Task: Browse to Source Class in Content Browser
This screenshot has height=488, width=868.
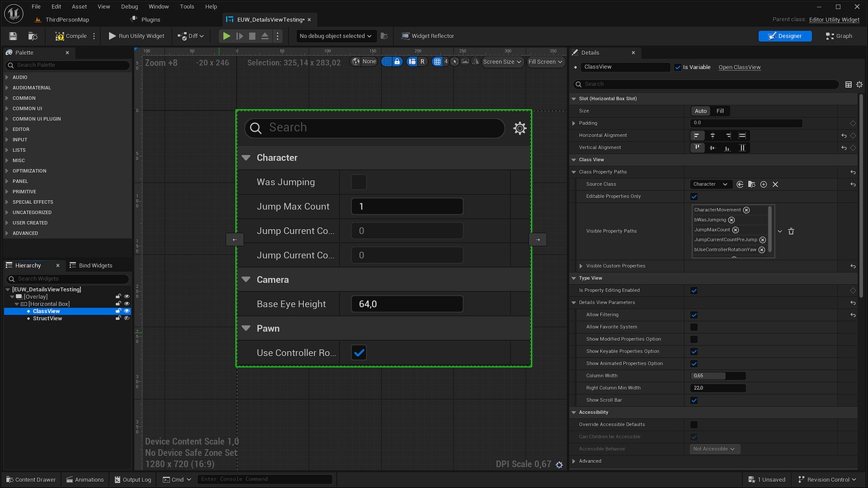Action: pos(751,184)
